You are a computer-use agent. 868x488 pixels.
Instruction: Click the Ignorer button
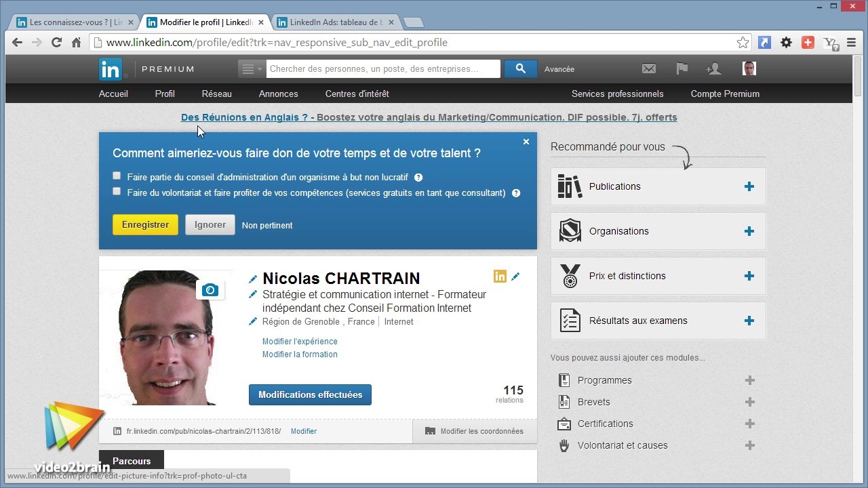pos(210,225)
